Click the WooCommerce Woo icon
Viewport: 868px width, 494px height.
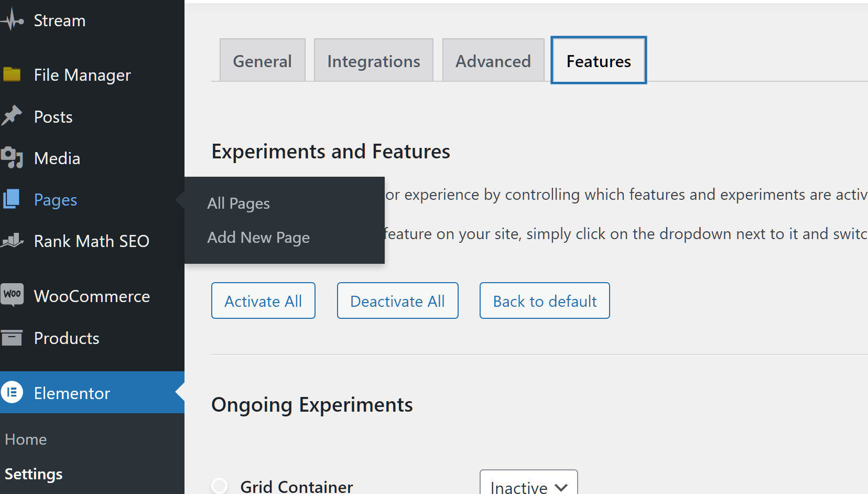coord(12,294)
